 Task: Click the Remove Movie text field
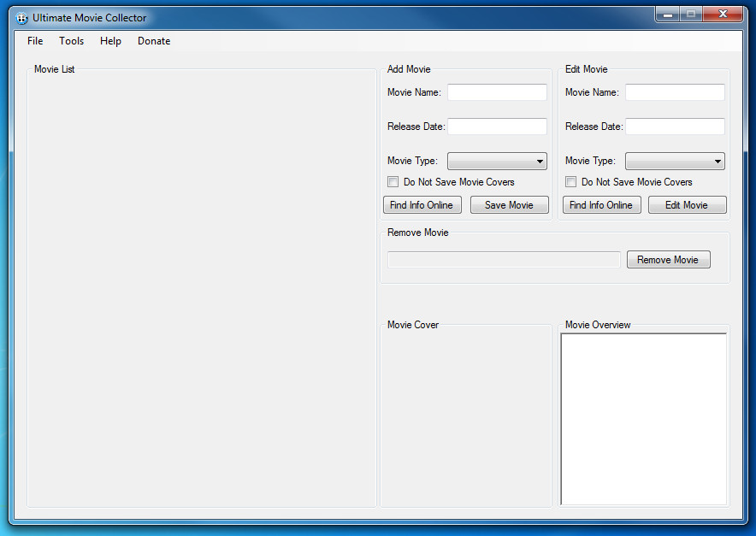504,259
